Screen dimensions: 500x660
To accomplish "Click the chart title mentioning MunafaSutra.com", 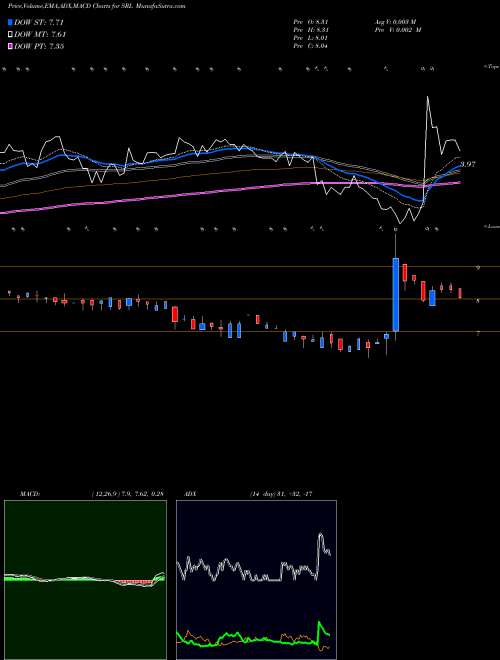I will point(96,6).
